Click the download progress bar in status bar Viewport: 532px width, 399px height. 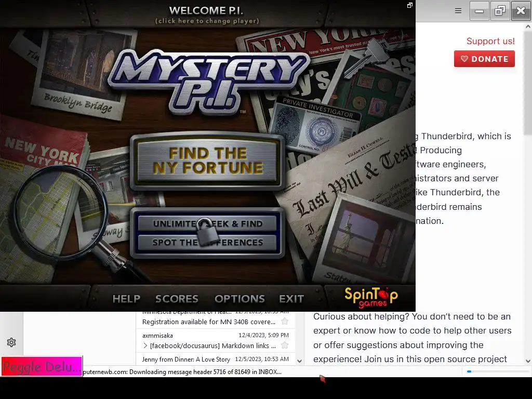pyautogui.click(x=497, y=371)
